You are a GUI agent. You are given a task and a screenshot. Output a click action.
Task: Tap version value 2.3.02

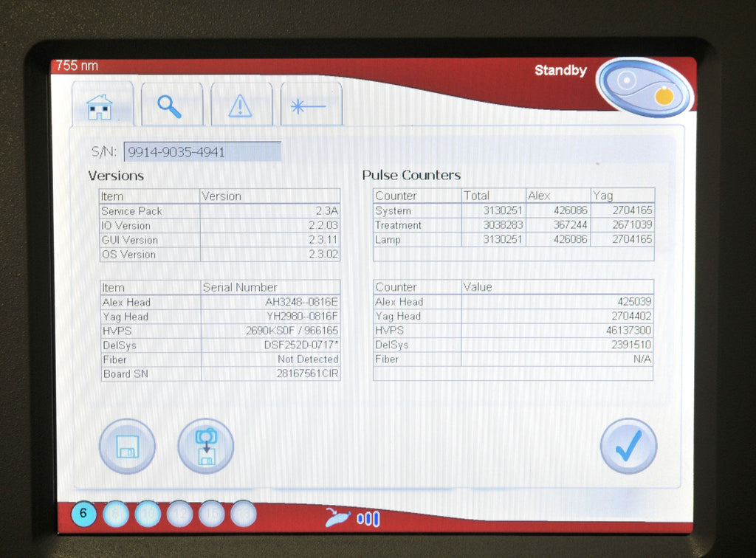coord(323,255)
